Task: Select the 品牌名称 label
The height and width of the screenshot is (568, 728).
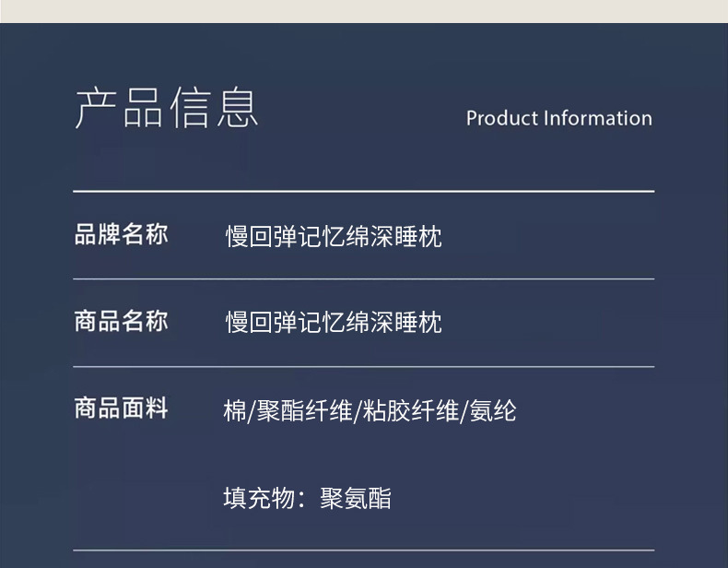Action: click(x=121, y=235)
